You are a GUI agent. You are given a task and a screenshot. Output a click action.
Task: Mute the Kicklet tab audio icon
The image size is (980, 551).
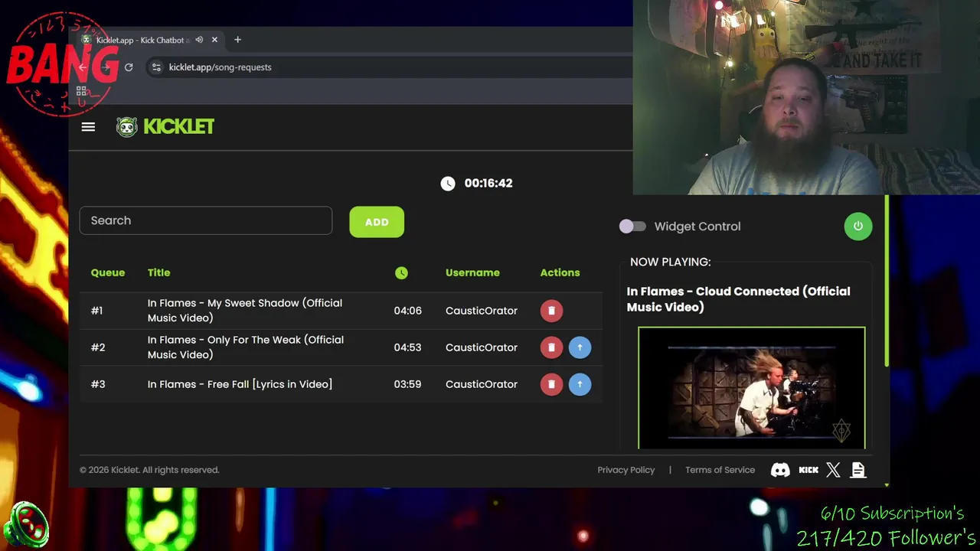(x=199, y=40)
